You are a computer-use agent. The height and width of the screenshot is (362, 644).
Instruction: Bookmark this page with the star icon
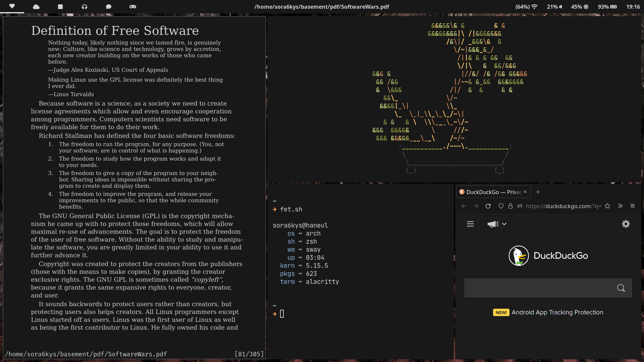pyautogui.click(x=607, y=206)
